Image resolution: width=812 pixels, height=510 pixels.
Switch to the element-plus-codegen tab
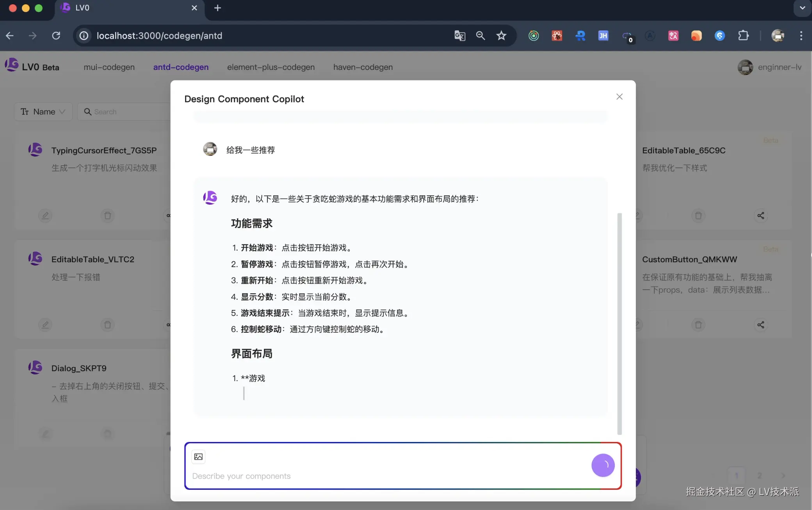[x=271, y=67]
